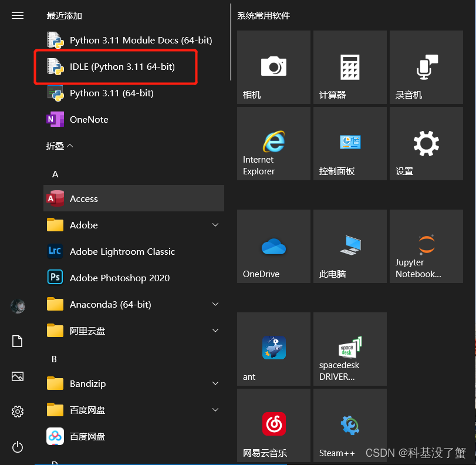Click the letter B section header
Image resolution: width=476 pixels, height=465 pixels.
54,359
